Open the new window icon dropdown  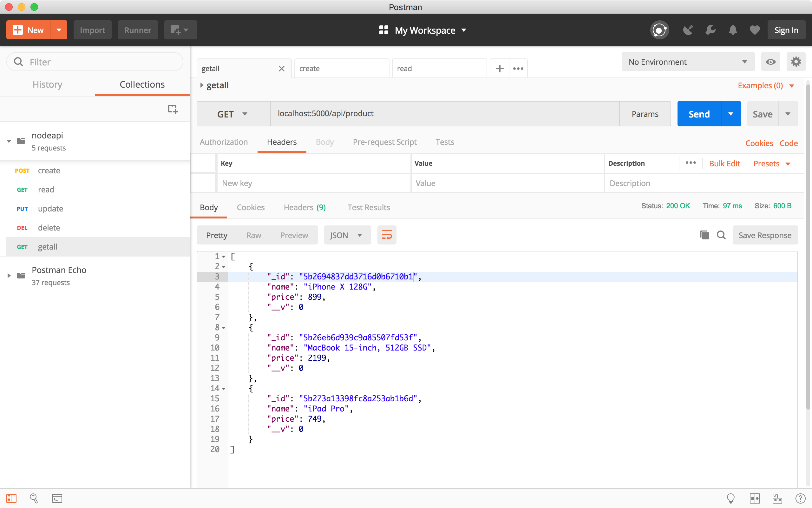coord(180,30)
